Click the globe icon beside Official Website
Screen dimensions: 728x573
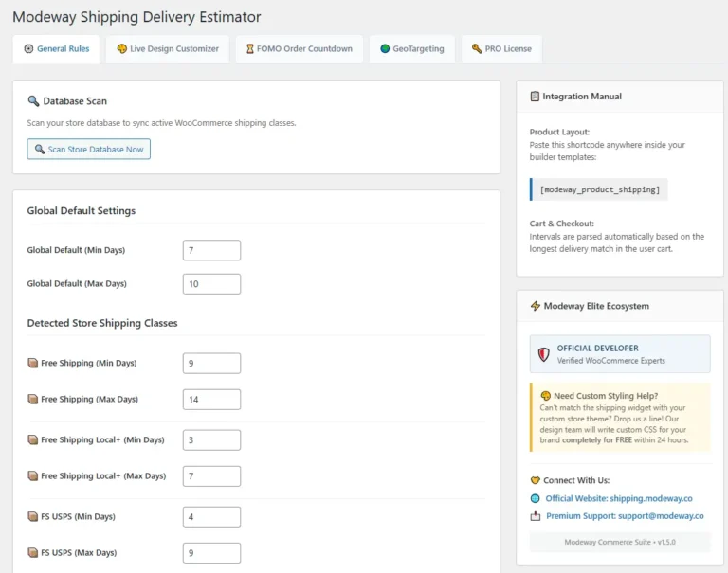[x=536, y=498]
